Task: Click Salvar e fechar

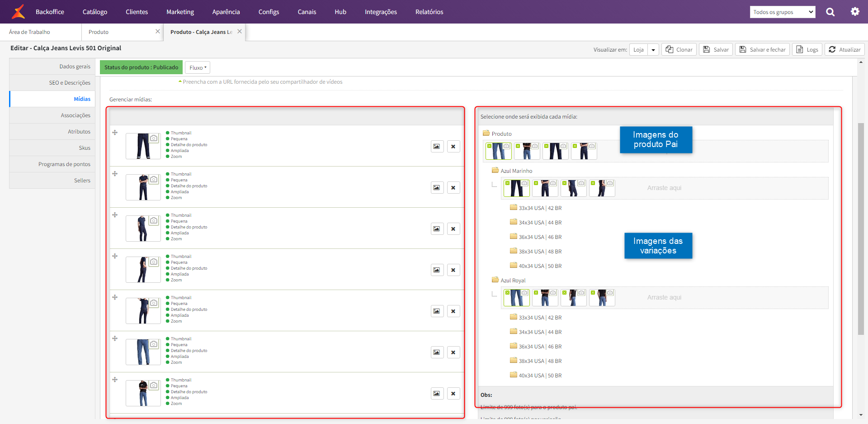Action: [763, 50]
